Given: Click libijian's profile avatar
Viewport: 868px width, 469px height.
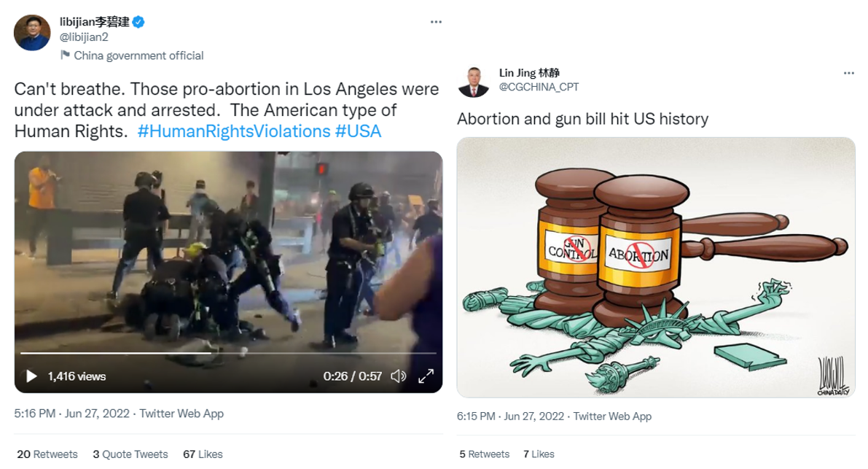Looking at the screenshot, I should 32,33.
